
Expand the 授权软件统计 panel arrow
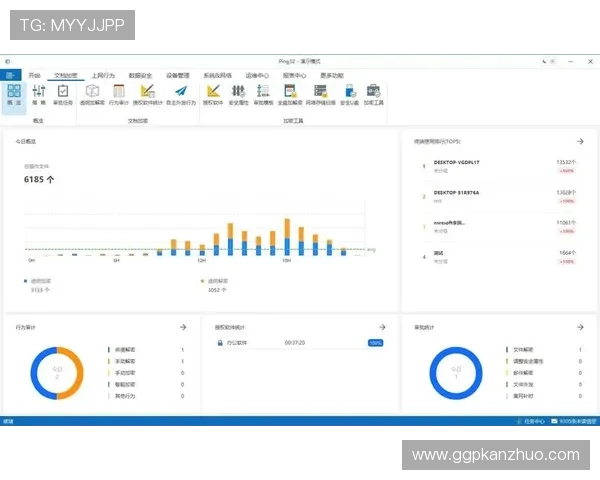(x=383, y=327)
